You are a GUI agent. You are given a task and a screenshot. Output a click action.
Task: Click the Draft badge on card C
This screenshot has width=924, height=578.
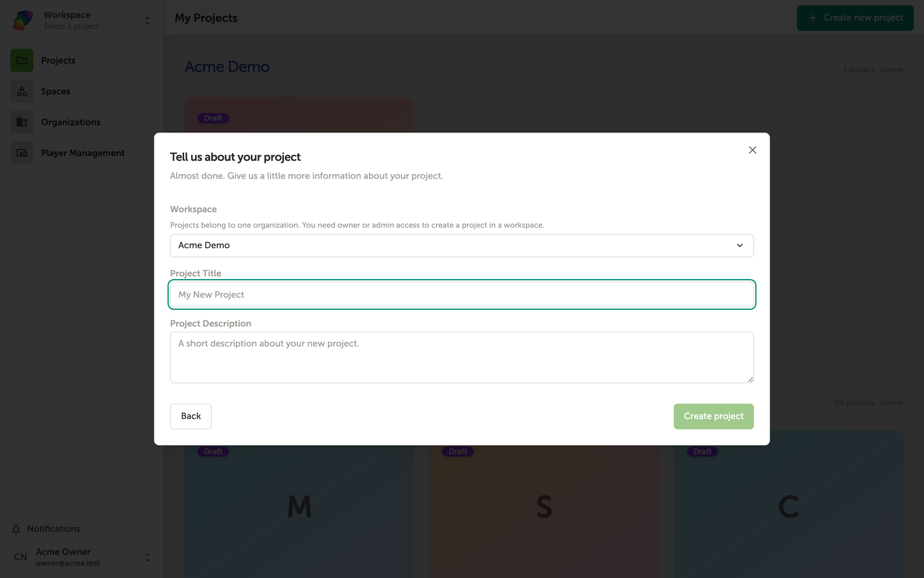point(703,451)
